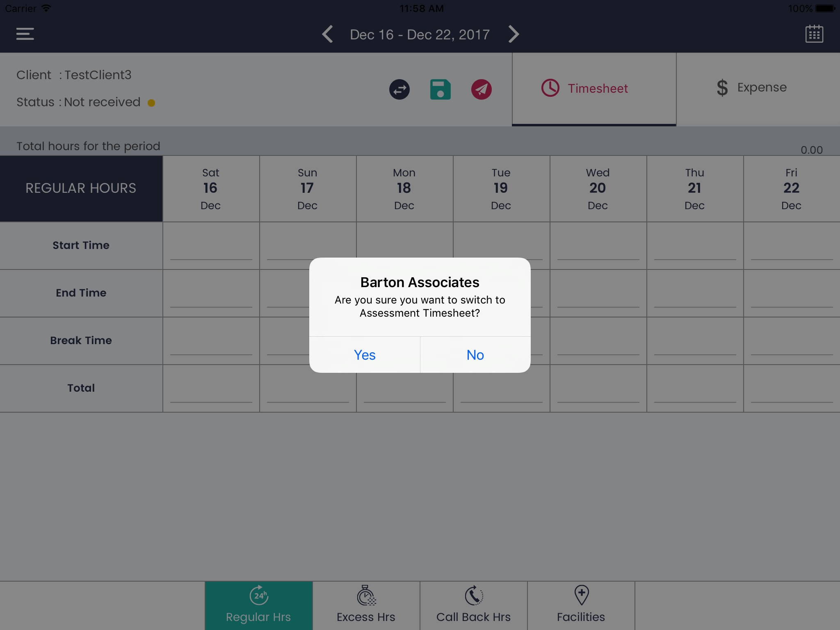The height and width of the screenshot is (630, 840).
Task: Select the Timesheet tab icon
Action: [550, 88]
